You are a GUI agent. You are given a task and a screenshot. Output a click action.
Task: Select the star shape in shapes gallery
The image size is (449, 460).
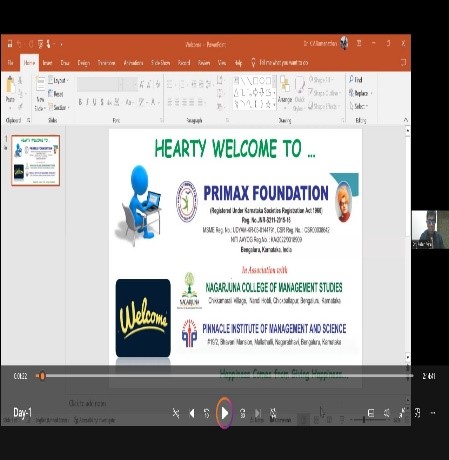[x=268, y=104]
